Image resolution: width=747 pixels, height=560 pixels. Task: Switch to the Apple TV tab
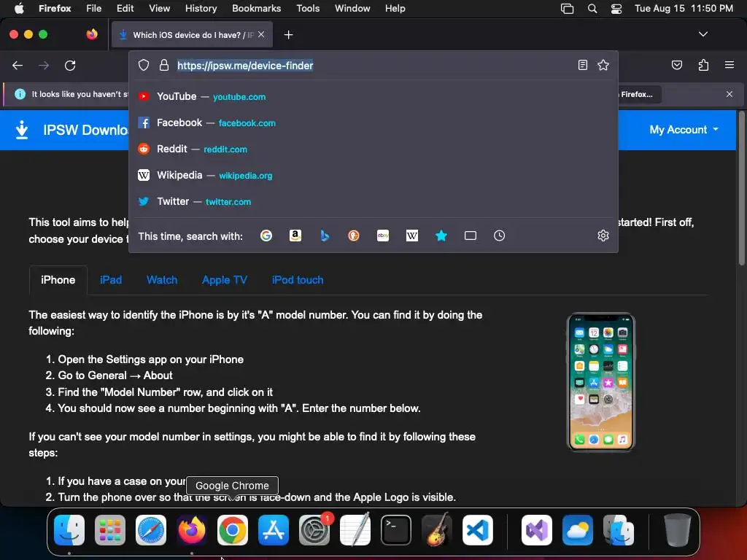tap(225, 280)
